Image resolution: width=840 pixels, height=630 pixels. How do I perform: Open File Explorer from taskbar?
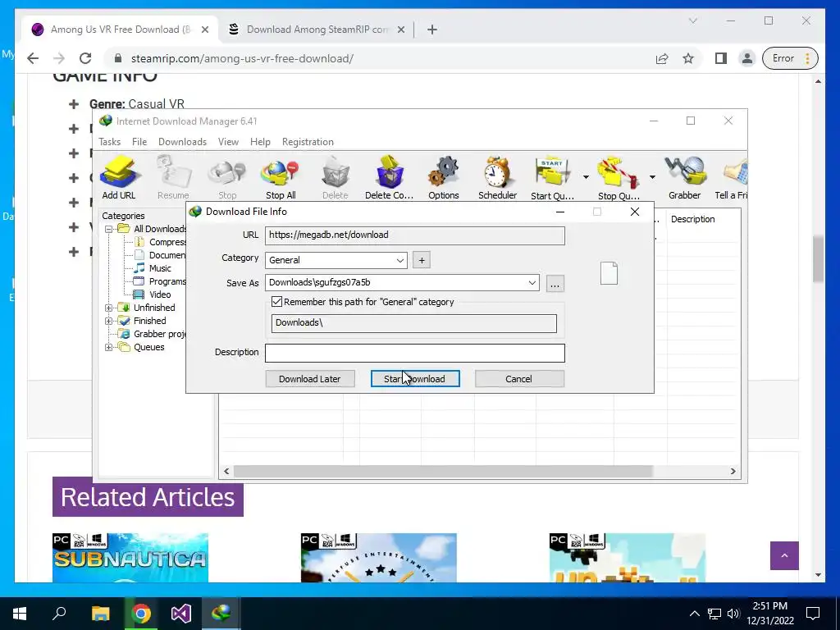(100, 614)
